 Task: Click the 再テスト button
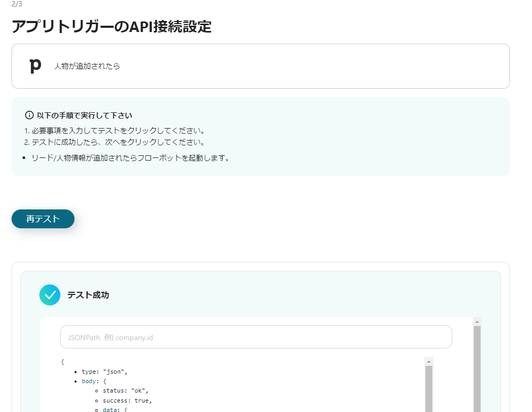click(43, 219)
